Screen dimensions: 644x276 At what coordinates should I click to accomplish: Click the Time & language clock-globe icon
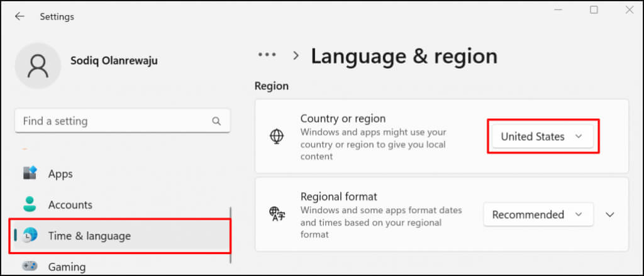pyautogui.click(x=30, y=235)
